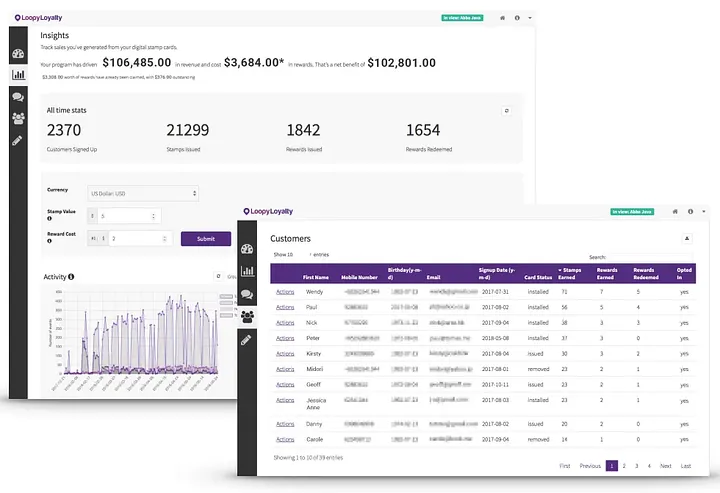The image size is (720, 493).
Task: Click Activity info icon
Action: coord(71,277)
